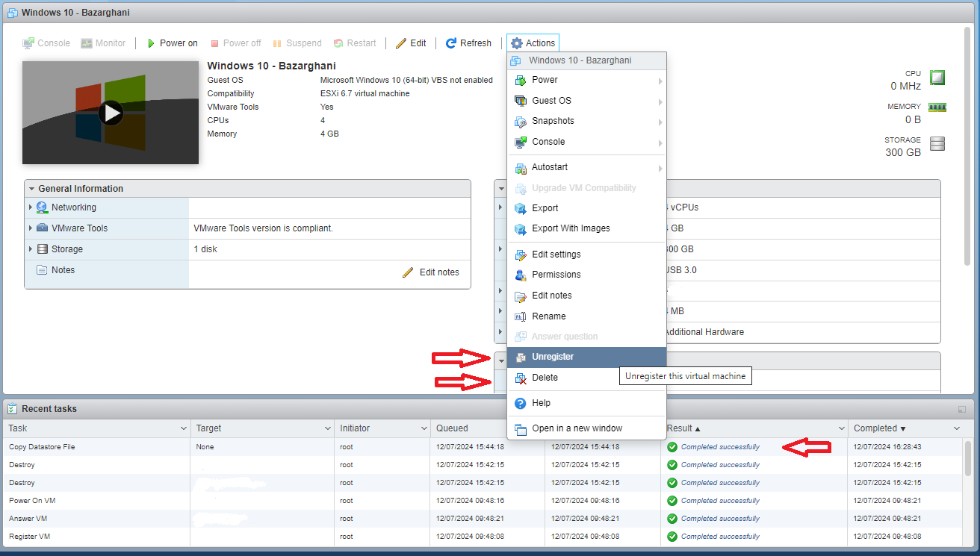Click the CPU chip icon

coord(937,78)
